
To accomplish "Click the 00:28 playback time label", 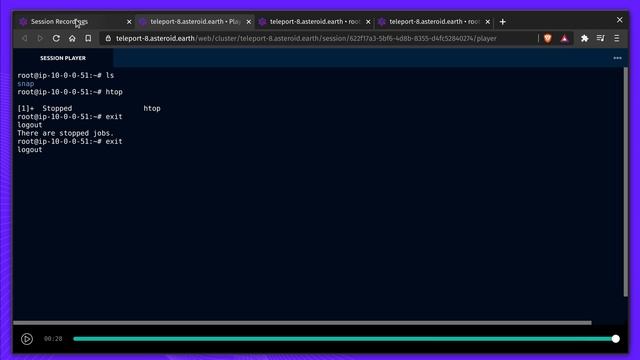I will click(x=53, y=339).
